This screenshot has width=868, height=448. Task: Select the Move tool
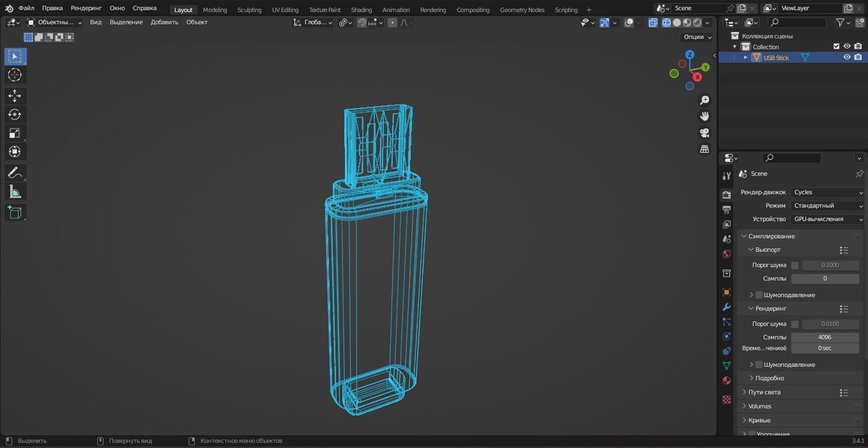(x=15, y=96)
